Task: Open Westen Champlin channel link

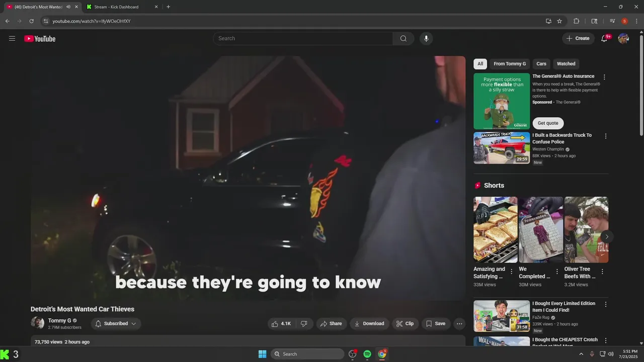Action: coord(548,149)
